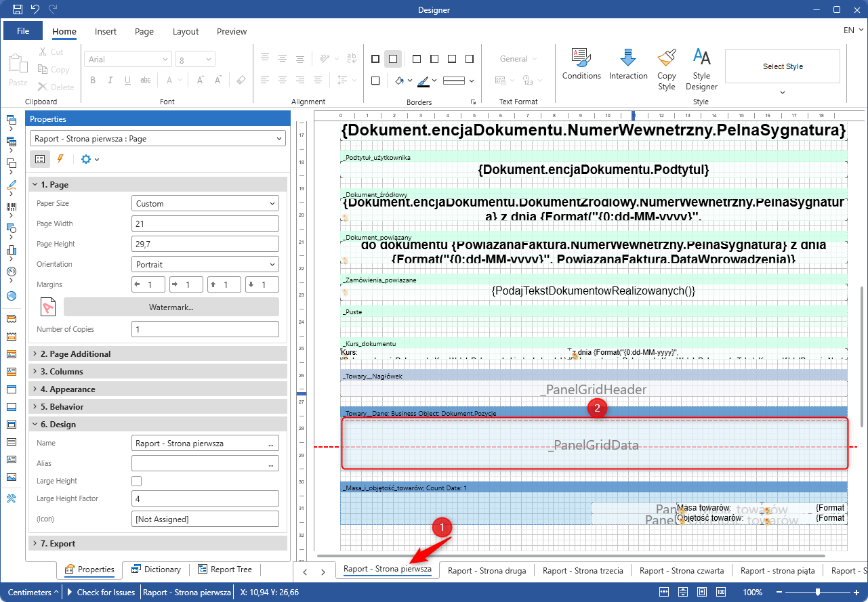Show the Events lightning bolt tab
Viewport: 868px width, 602px height.
pos(60,159)
